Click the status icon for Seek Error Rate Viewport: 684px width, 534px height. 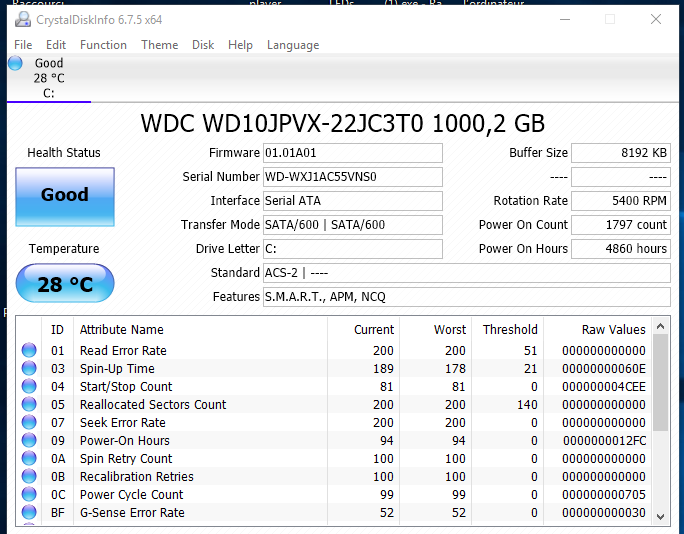(29, 422)
